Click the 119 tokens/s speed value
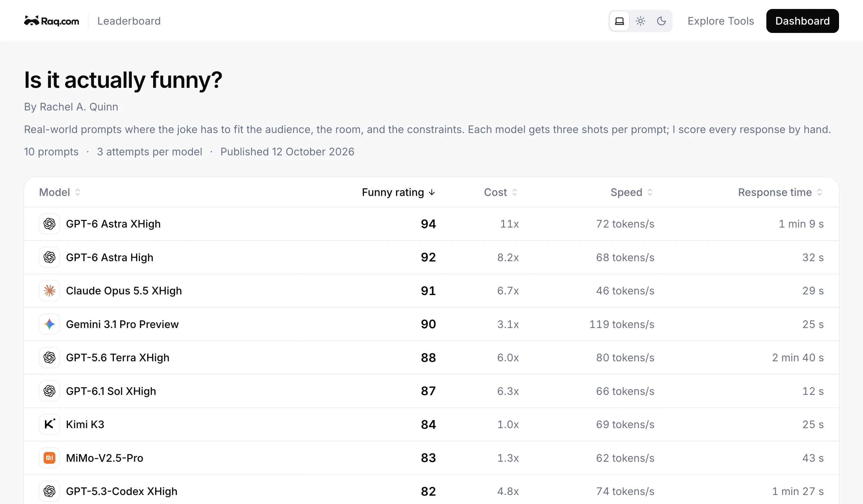This screenshot has width=863, height=504. coord(622,324)
